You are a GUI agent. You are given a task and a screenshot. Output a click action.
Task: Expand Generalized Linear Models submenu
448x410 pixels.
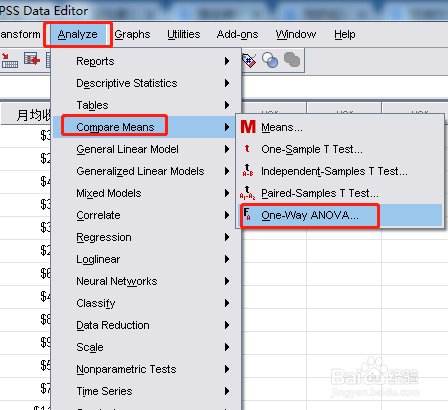pyautogui.click(x=147, y=171)
